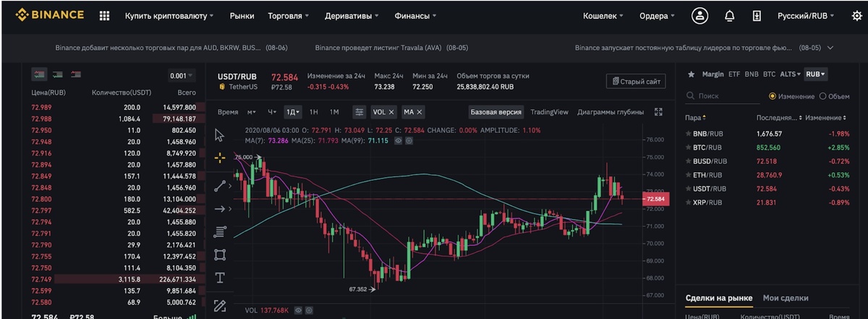Switch to the Базовая версия chart tab
868x319 pixels.
coord(495,112)
